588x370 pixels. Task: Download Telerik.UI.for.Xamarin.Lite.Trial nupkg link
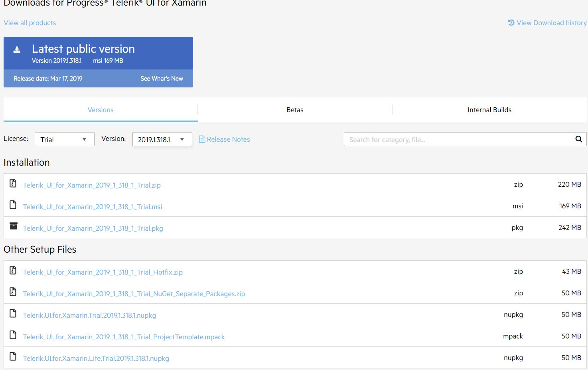(x=96, y=358)
